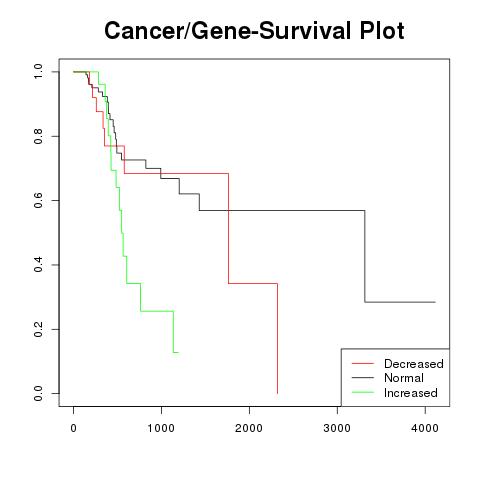Click the 1.0 y-axis tick label
Viewport: 480px width, 480px height.
[x=38, y=72]
